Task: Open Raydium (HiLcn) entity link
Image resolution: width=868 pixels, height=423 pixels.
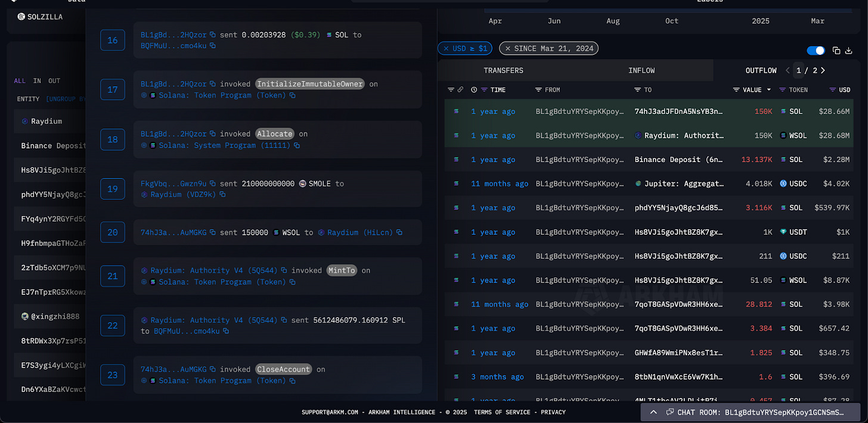Action: tap(361, 232)
